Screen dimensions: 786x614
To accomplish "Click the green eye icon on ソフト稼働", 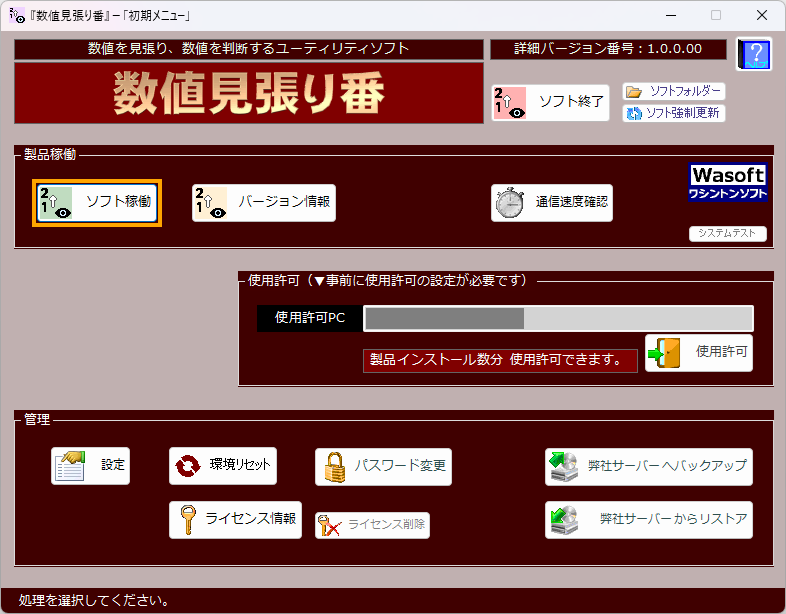I will 55,203.
